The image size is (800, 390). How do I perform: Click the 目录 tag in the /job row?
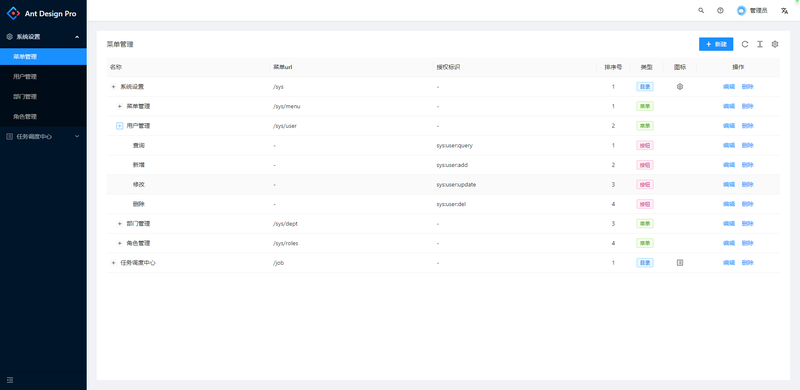pos(645,262)
